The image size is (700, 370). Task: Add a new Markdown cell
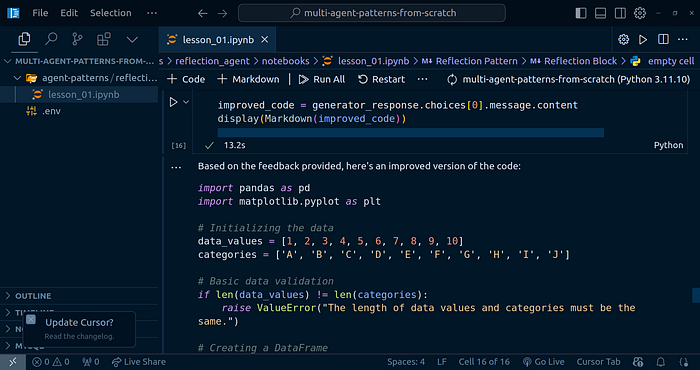(248, 79)
